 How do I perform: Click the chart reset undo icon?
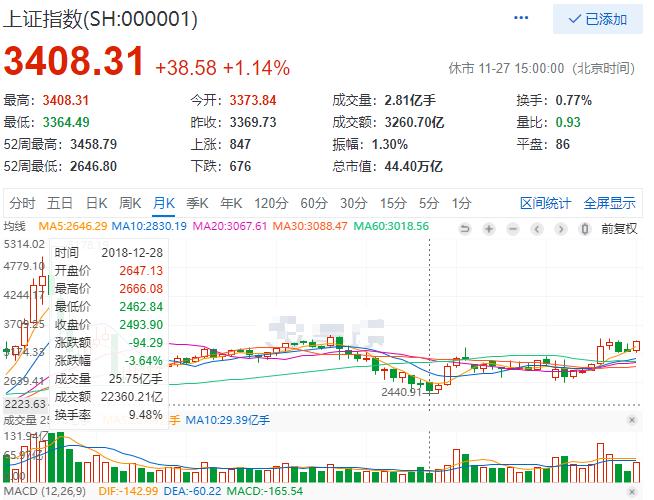(x=465, y=229)
